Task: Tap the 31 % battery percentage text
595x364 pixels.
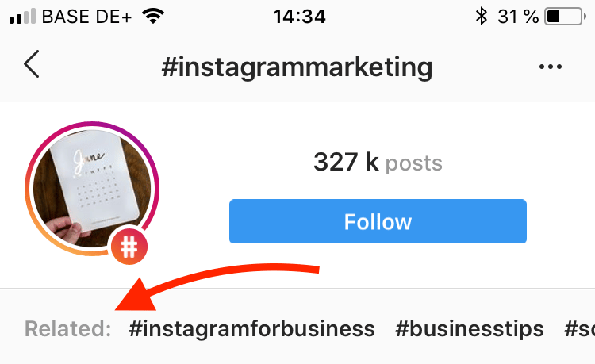Action: [x=518, y=17]
